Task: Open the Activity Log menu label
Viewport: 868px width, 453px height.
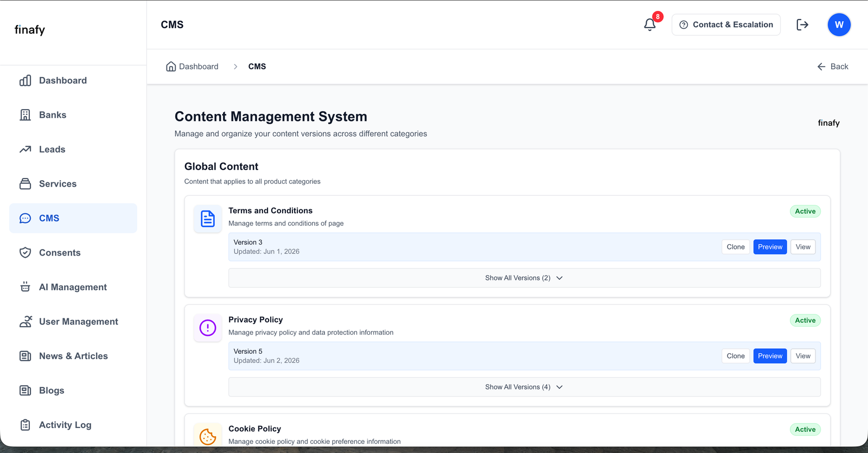Action: (65, 425)
